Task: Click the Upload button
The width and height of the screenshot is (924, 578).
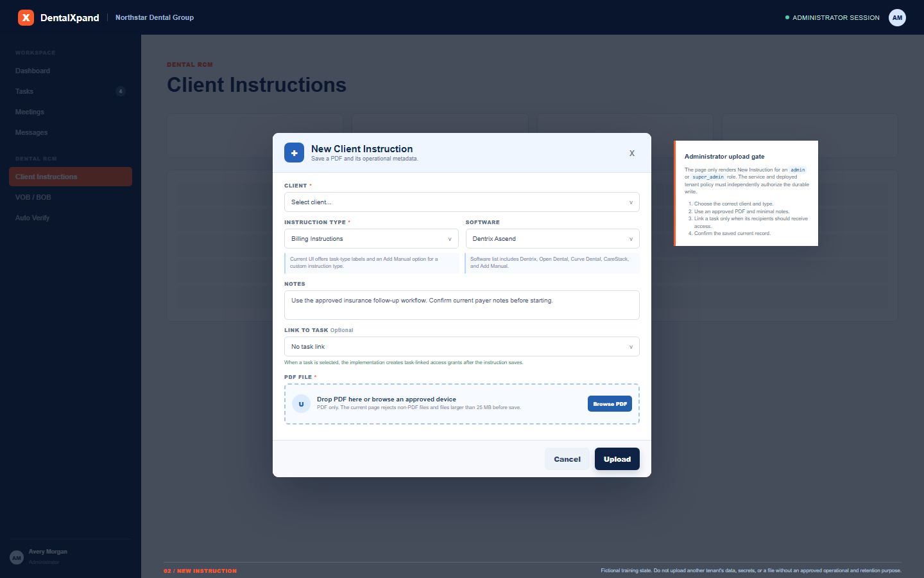Action: point(617,459)
